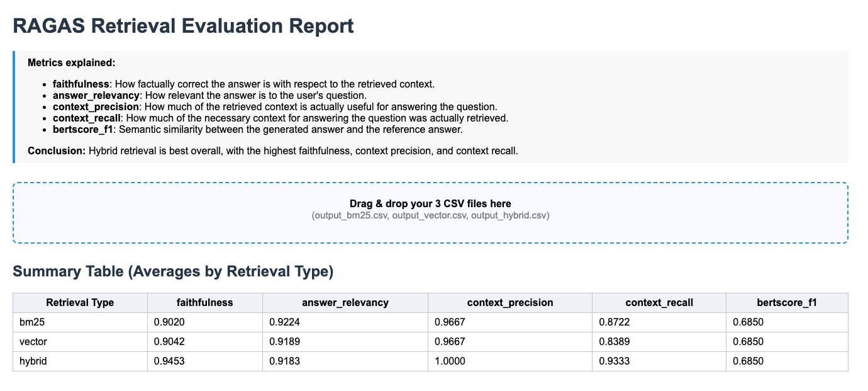
Task: Select the context_precision metric definition line
Action: 275,106
